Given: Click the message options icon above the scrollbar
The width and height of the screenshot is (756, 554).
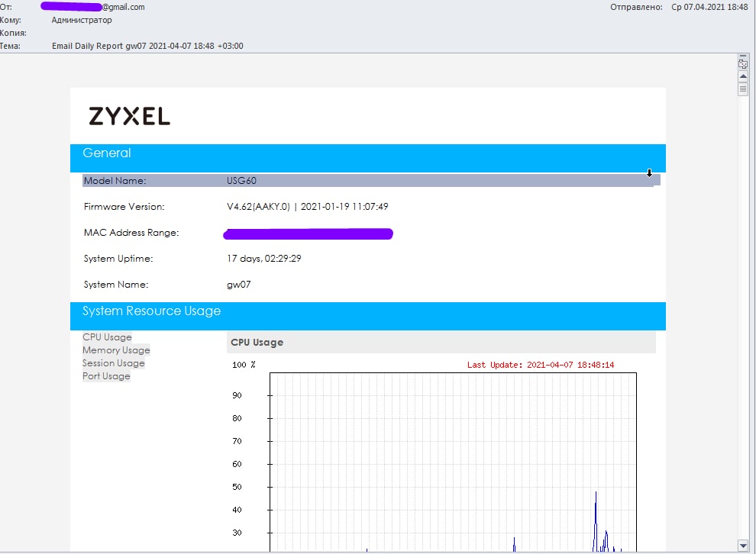Looking at the screenshot, I should click(x=743, y=63).
